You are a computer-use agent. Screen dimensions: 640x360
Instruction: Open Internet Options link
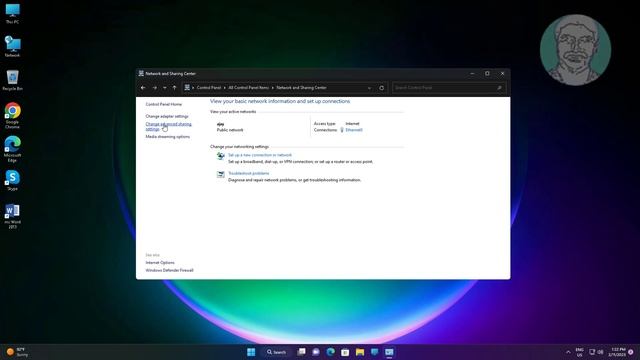tap(160, 263)
